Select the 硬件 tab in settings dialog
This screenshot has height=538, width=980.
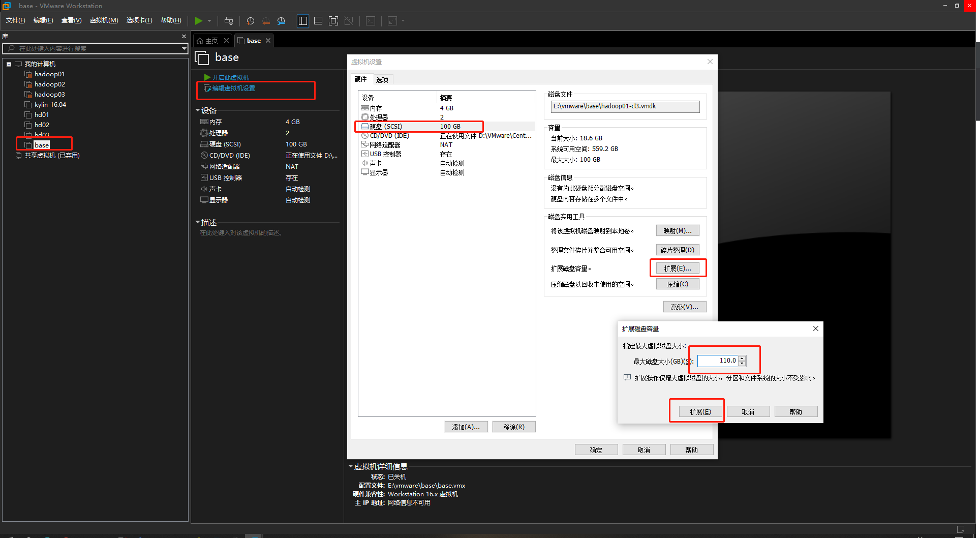tap(361, 79)
